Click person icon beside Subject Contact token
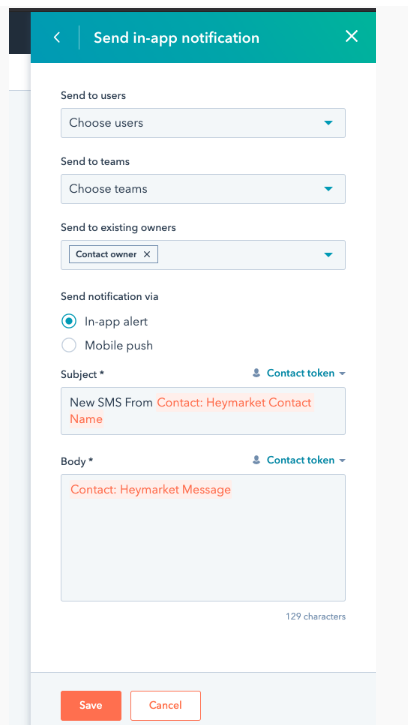408x725 pixels. tap(256, 373)
